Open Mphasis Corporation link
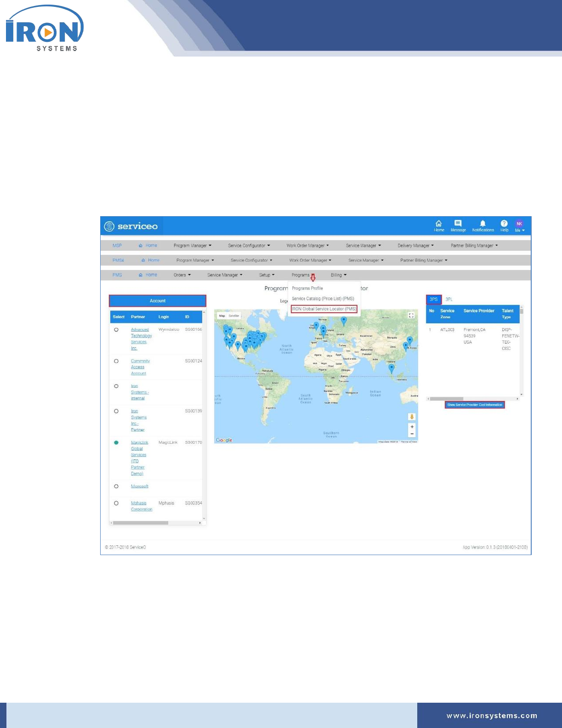Image resolution: width=562 pixels, height=728 pixels. point(142,506)
